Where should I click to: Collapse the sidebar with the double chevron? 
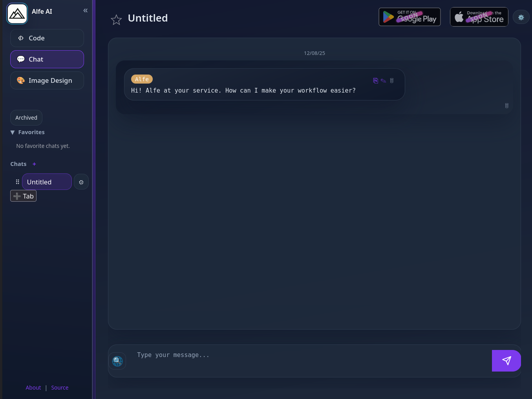pyautogui.click(x=85, y=11)
